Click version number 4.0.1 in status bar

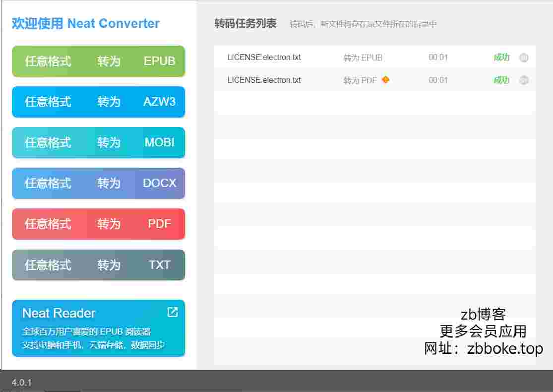click(x=21, y=383)
